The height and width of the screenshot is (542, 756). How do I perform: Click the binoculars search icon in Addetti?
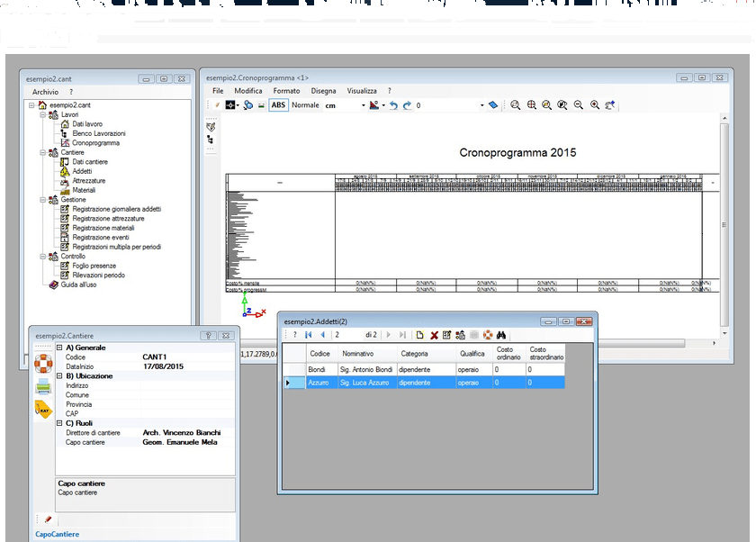click(x=502, y=335)
